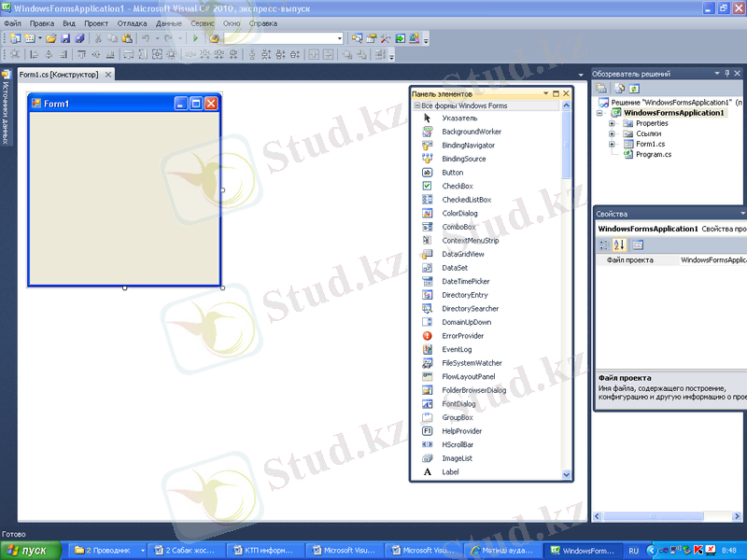The width and height of the screenshot is (747, 560).
Task: Click the toolbox vertical scrollbar
Action: (x=566, y=280)
